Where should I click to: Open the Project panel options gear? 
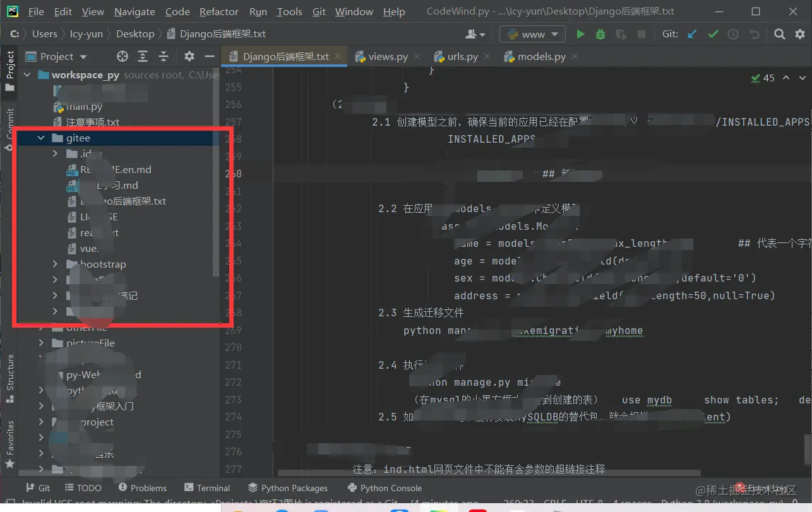coord(189,57)
